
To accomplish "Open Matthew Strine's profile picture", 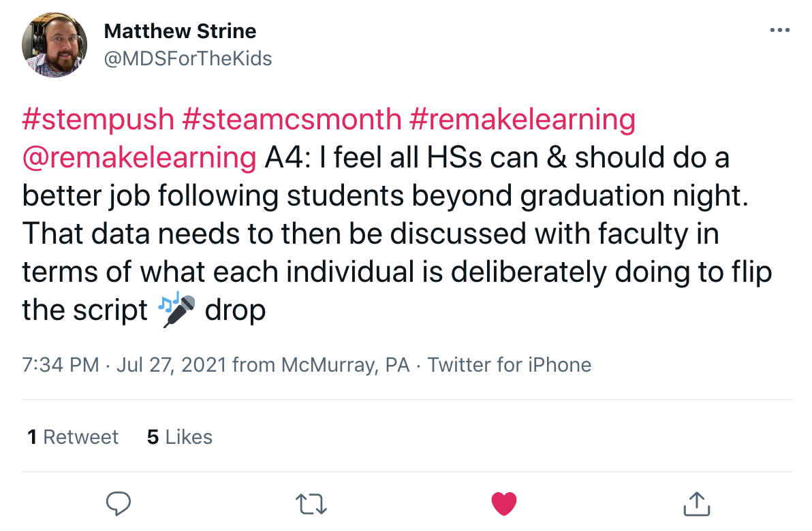I will click(54, 44).
